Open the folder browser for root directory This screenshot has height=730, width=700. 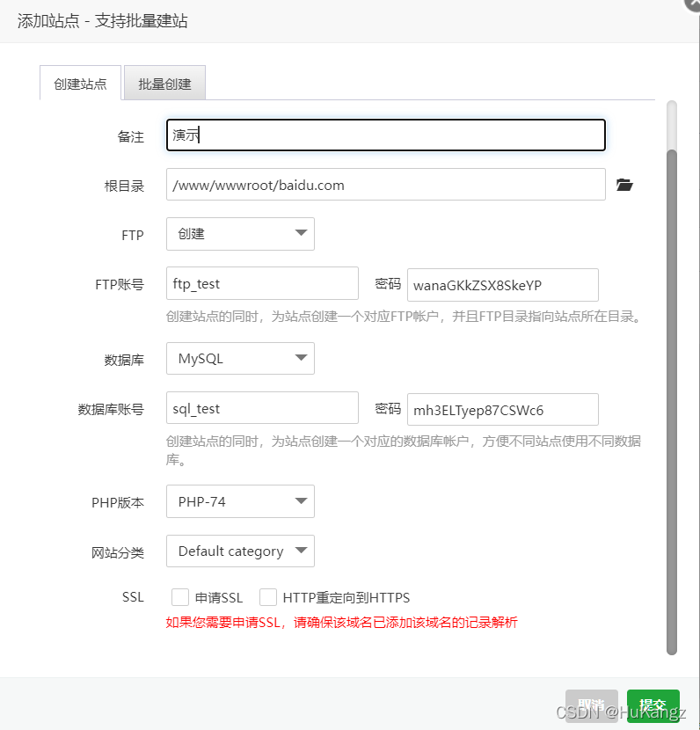click(x=624, y=185)
